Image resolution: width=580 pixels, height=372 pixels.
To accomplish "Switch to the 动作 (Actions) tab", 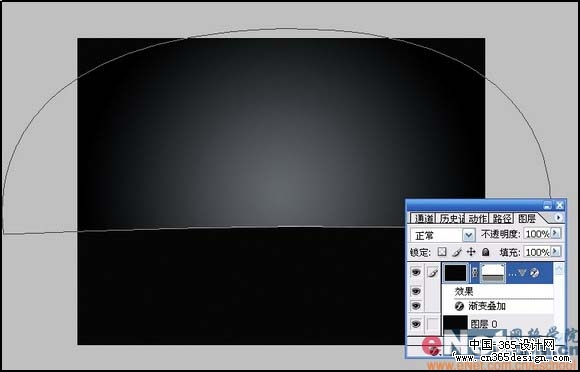I will [x=478, y=219].
